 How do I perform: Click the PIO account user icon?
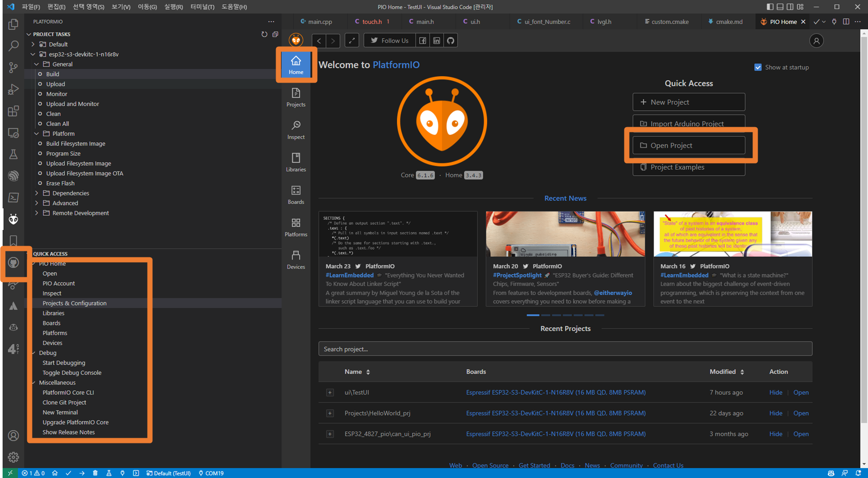[816, 41]
